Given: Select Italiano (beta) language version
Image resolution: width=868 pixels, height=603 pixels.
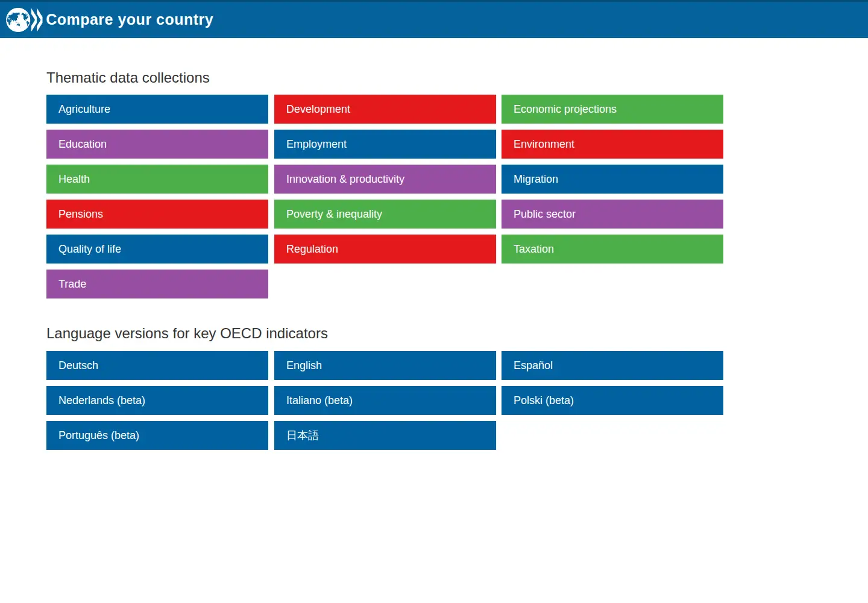Looking at the screenshot, I should pyautogui.click(x=385, y=400).
